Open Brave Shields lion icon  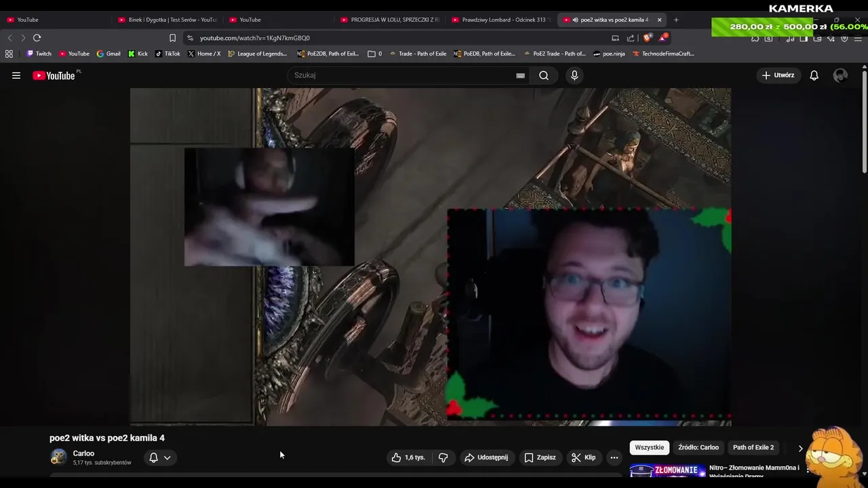648,38
